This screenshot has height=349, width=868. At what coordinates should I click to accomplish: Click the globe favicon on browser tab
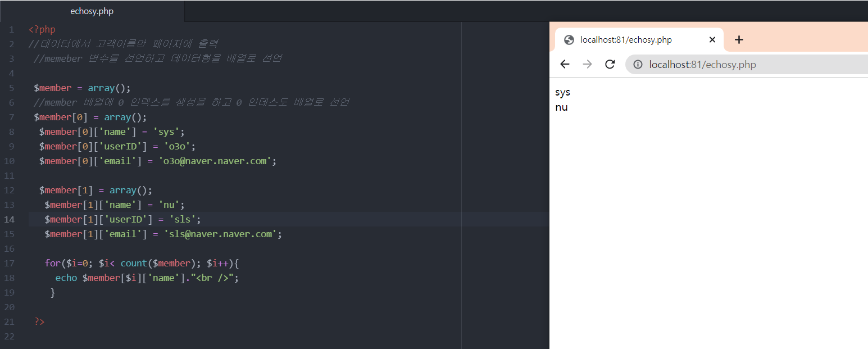(x=569, y=40)
